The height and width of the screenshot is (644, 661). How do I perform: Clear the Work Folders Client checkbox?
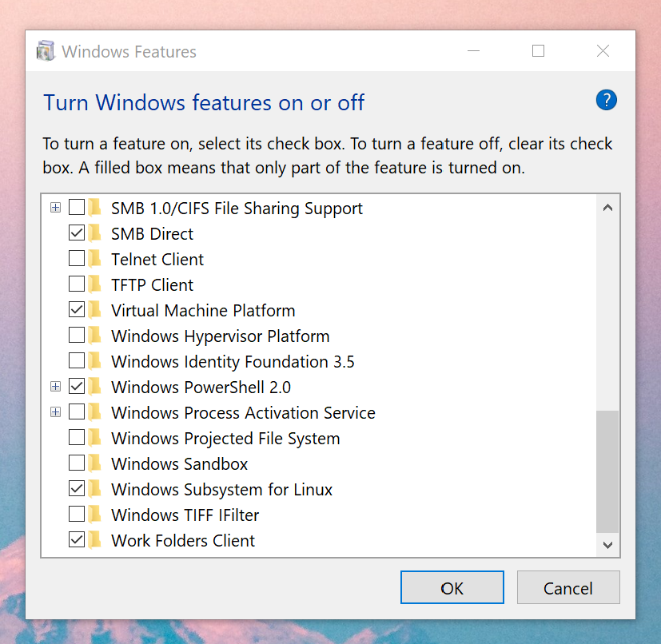(x=77, y=540)
